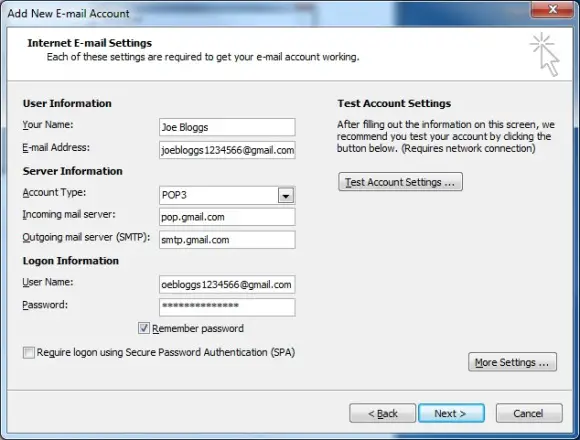Click into the Password field
The height and width of the screenshot is (440, 580).
click(x=227, y=307)
